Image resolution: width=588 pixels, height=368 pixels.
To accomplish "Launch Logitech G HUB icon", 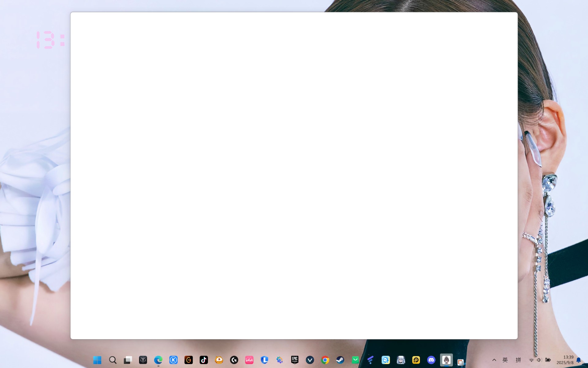I will (234, 360).
